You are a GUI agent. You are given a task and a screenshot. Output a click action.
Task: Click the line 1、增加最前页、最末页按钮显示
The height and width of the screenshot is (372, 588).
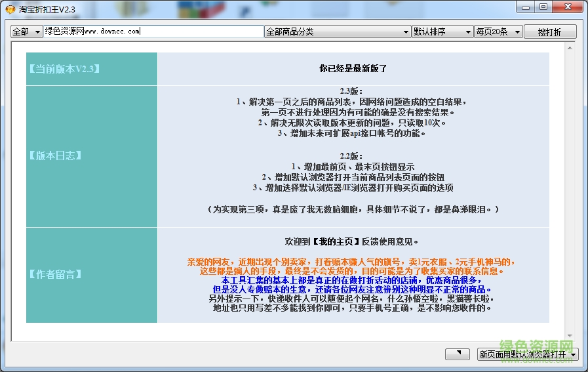(x=353, y=167)
